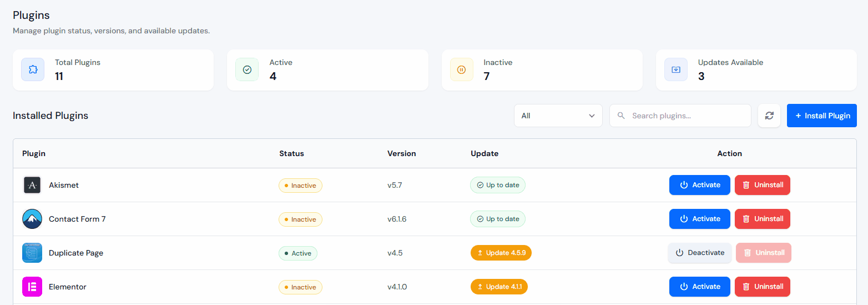Click the Update column header
The height and width of the screenshot is (305, 868).
pyautogui.click(x=485, y=153)
